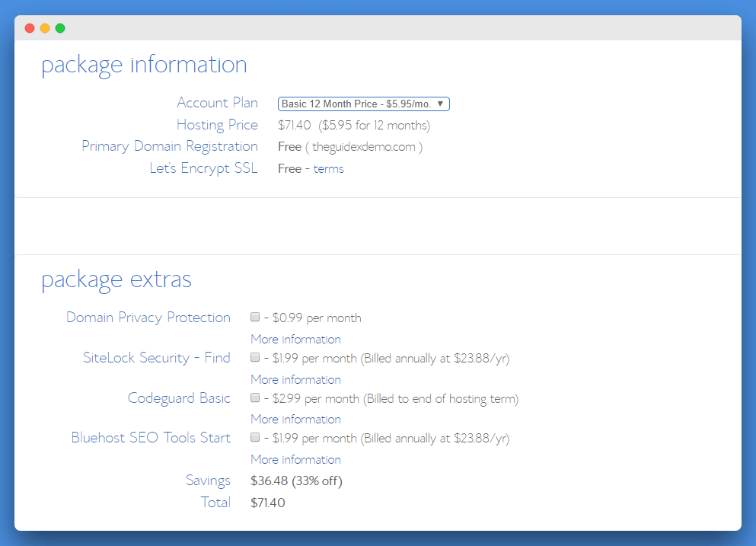Viewport: 756px width, 546px height.
Task: Click the Domain Privacy Protection label
Action: [x=148, y=318]
